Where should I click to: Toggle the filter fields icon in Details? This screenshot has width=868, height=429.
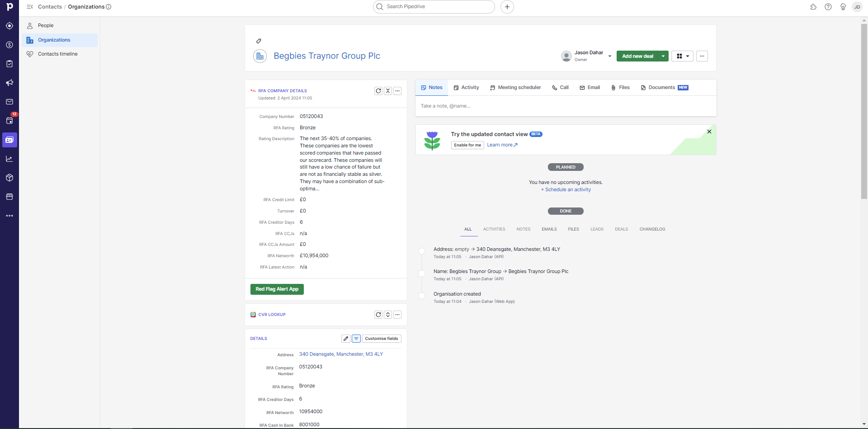coord(356,339)
